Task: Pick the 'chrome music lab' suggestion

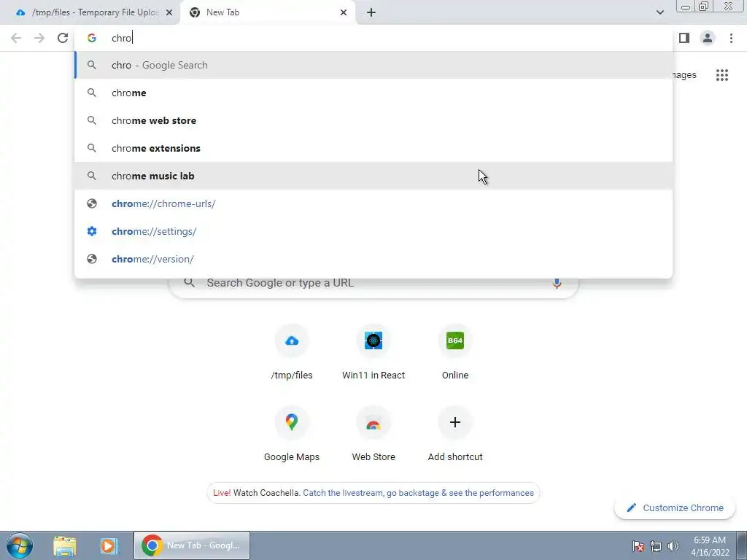Action: (373, 176)
